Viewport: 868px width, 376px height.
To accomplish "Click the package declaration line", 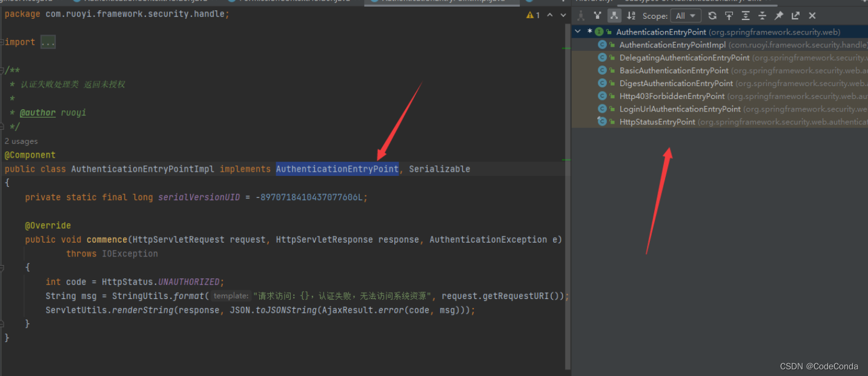I will coord(117,13).
